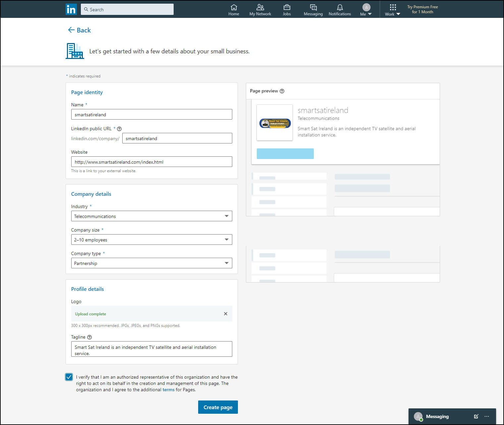Open the terms link for Pages

click(x=168, y=390)
